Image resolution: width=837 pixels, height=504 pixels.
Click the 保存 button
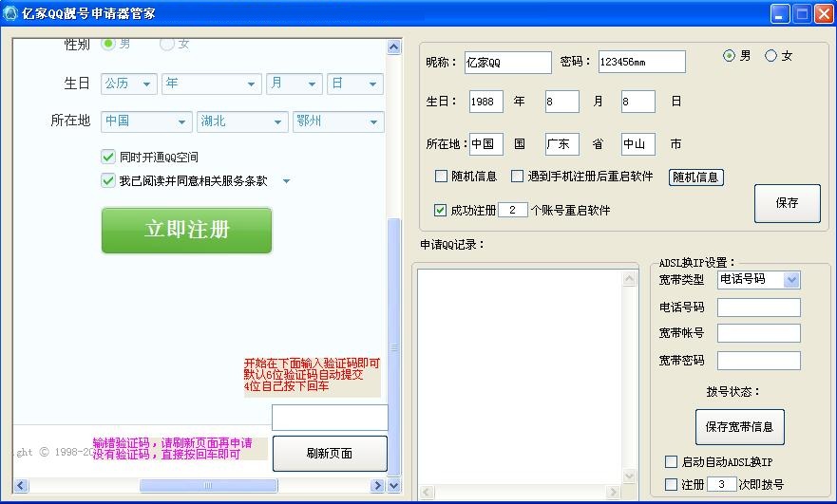[787, 203]
